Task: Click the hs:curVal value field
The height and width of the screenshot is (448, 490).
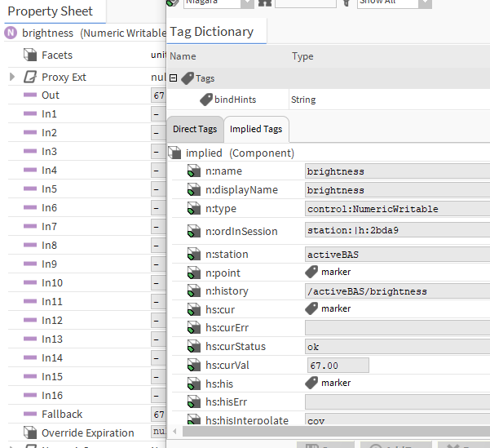Action: [x=338, y=366]
